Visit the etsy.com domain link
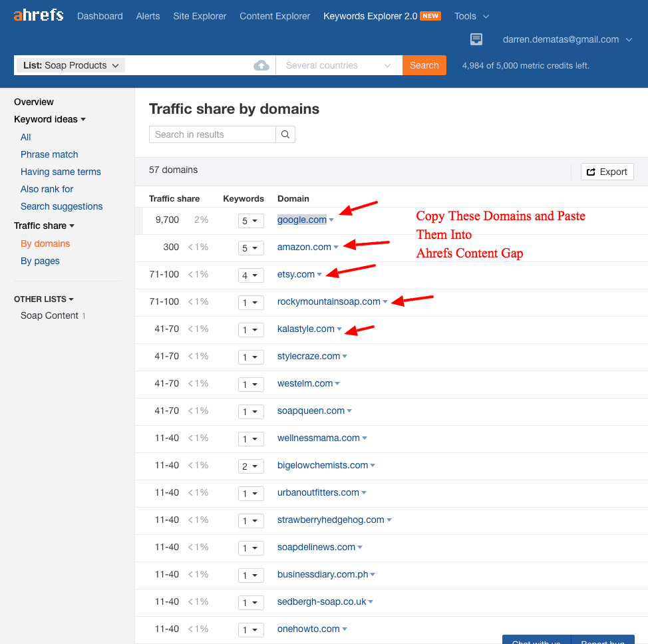648x644 pixels. [x=295, y=274]
